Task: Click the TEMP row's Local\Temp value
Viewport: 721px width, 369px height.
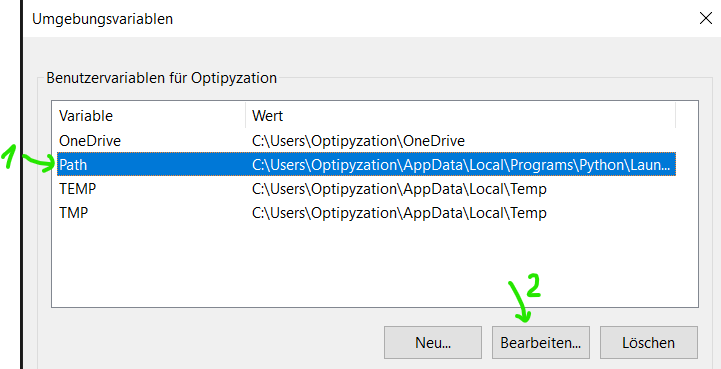Action: click(399, 189)
